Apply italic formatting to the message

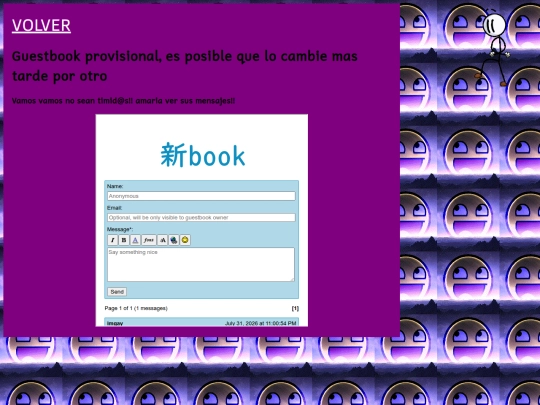[113, 240]
